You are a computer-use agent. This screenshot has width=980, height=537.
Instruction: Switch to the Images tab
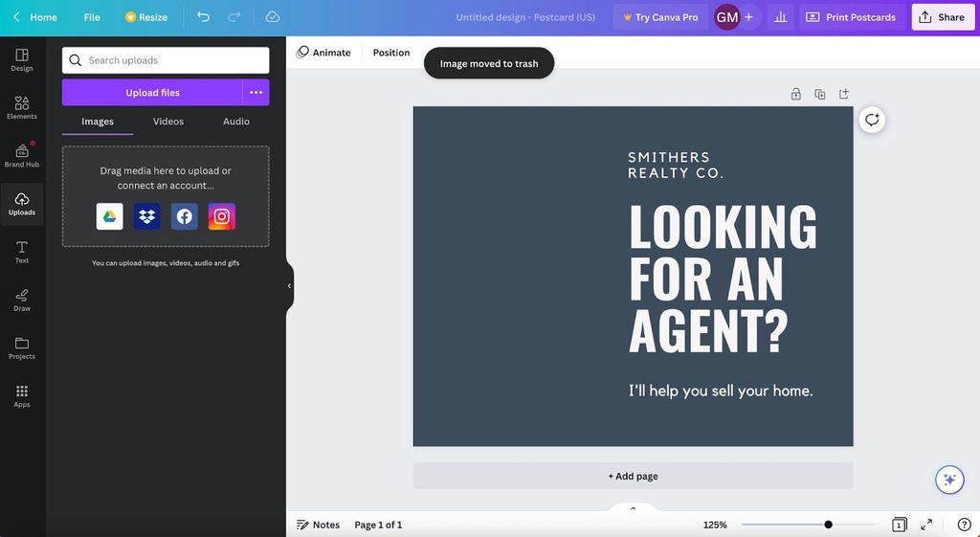[x=98, y=122]
